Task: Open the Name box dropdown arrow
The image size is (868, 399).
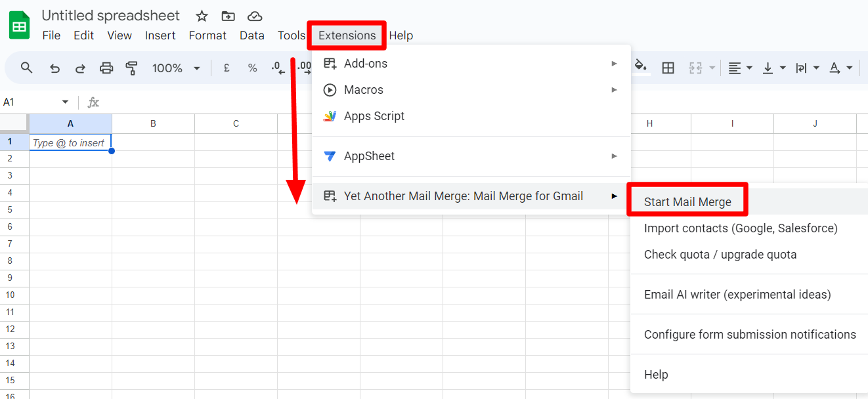Action: click(x=65, y=102)
